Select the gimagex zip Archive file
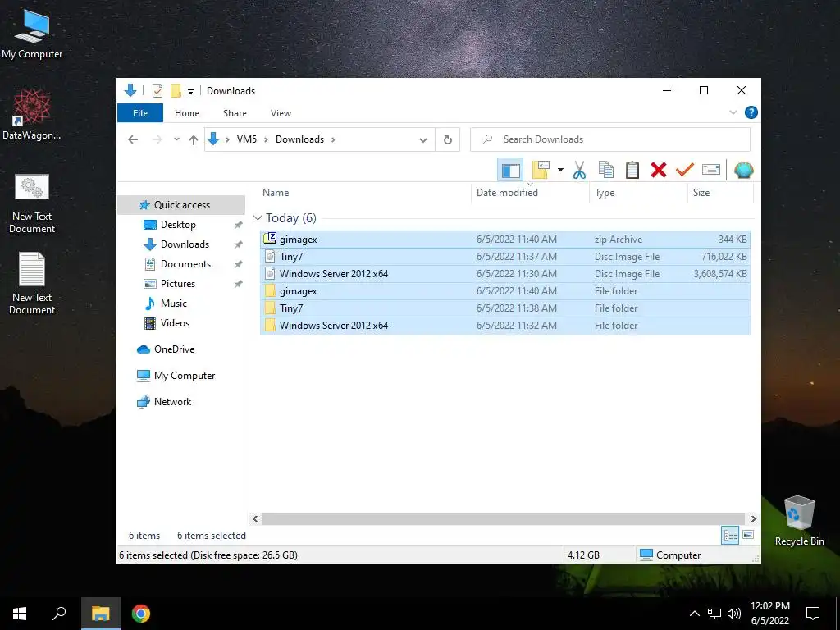This screenshot has width=840, height=630. pyautogui.click(x=505, y=240)
